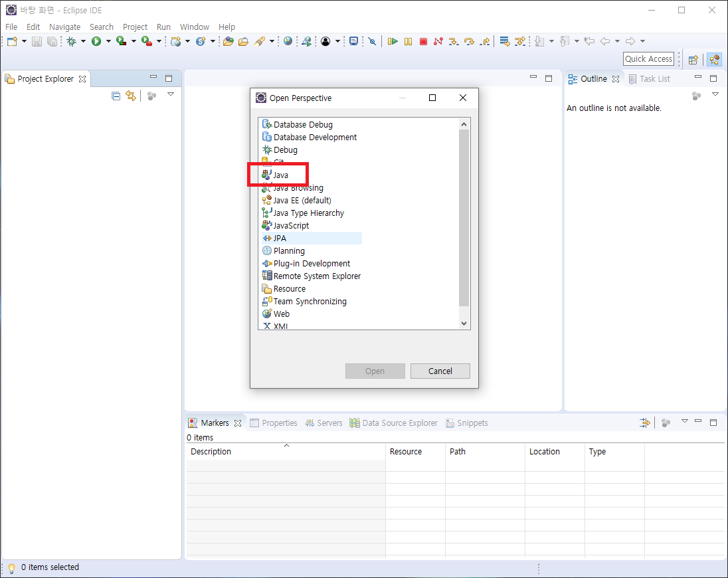The image size is (728, 578).
Task: Select JavaScript perspective
Action: point(286,226)
